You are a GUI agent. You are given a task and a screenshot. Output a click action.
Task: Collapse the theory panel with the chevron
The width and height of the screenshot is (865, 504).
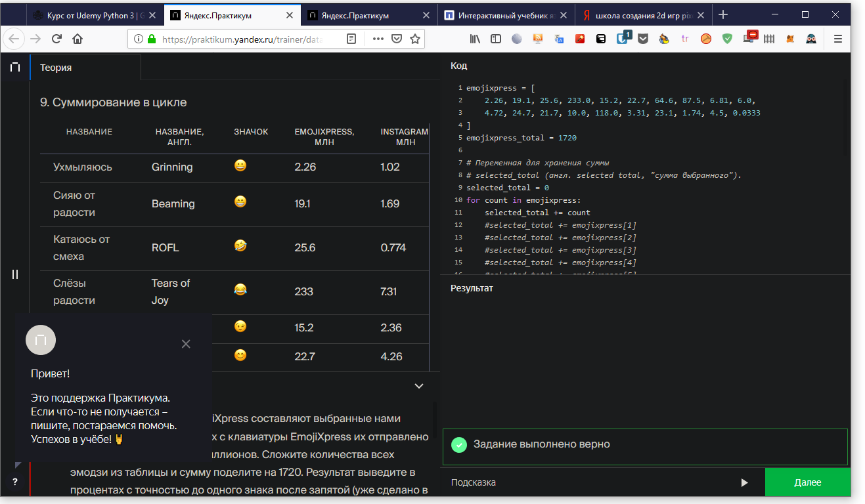(419, 386)
